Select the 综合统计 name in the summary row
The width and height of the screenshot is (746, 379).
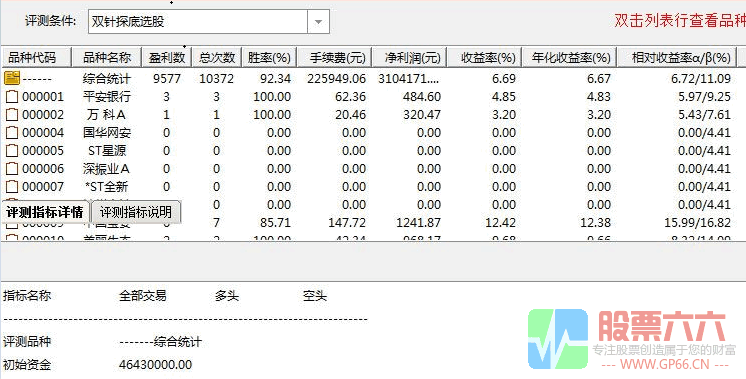(x=107, y=78)
